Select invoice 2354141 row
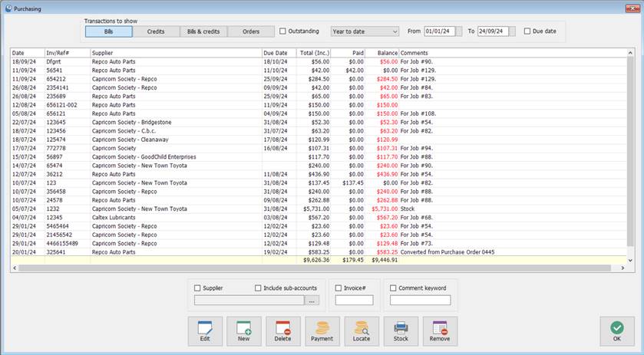This screenshot has height=355, width=644. (x=319, y=87)
